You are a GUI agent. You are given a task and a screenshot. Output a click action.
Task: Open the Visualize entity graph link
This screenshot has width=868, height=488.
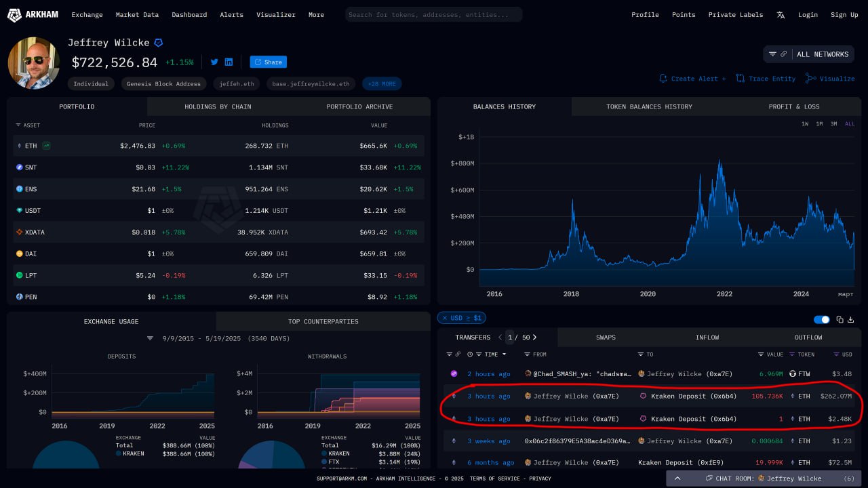click(x=830, y=79)
